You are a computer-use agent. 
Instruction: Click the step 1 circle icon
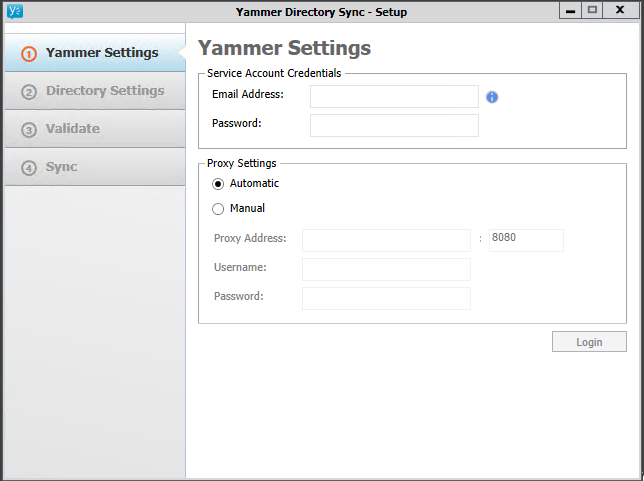tap(29, 54)
